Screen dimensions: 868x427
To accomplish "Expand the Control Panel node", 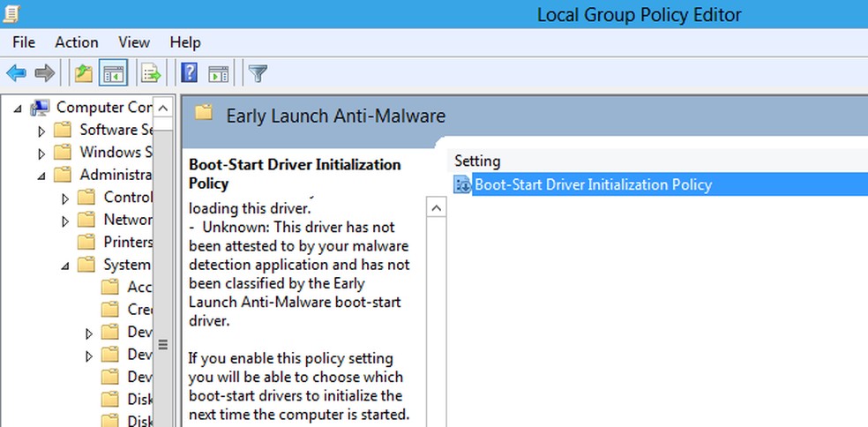I will [65, 199].
